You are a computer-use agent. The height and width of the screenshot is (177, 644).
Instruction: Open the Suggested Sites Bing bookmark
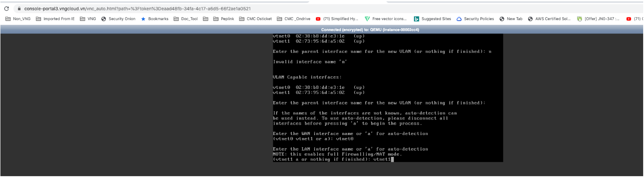click(x=432, y=19)
